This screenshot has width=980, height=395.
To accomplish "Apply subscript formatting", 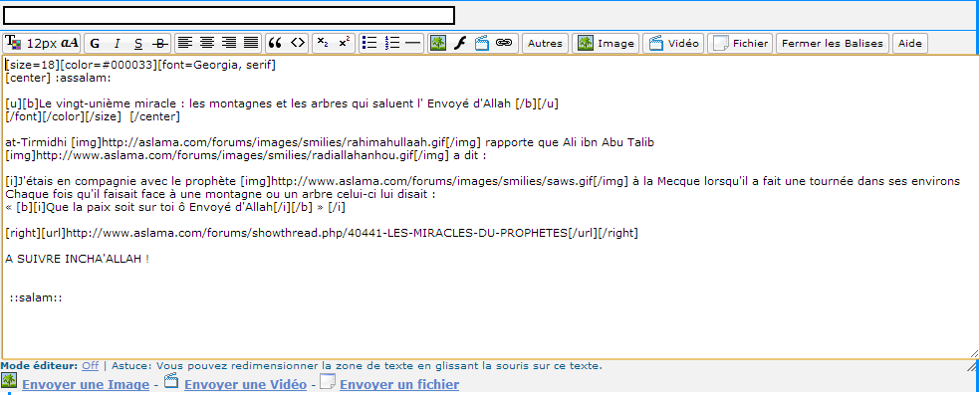I will (x=323, y=43).
